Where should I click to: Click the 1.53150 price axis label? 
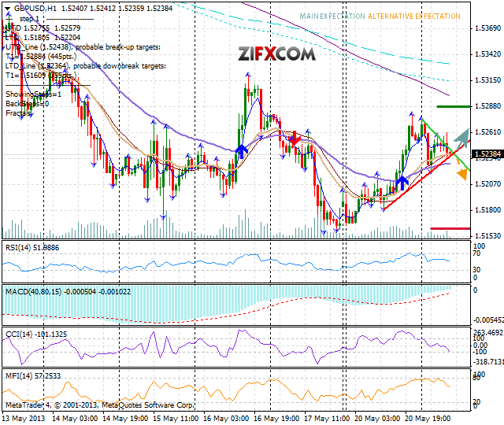coord(487,80)
